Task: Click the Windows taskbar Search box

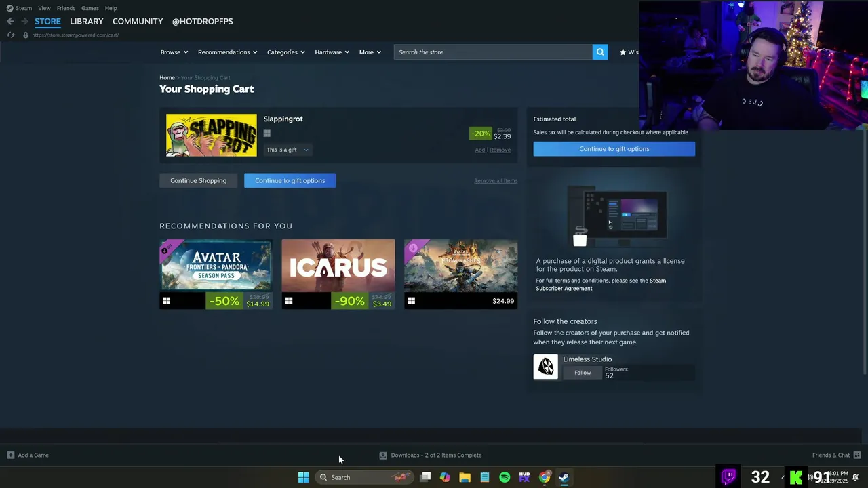Action: pos(364,477)
